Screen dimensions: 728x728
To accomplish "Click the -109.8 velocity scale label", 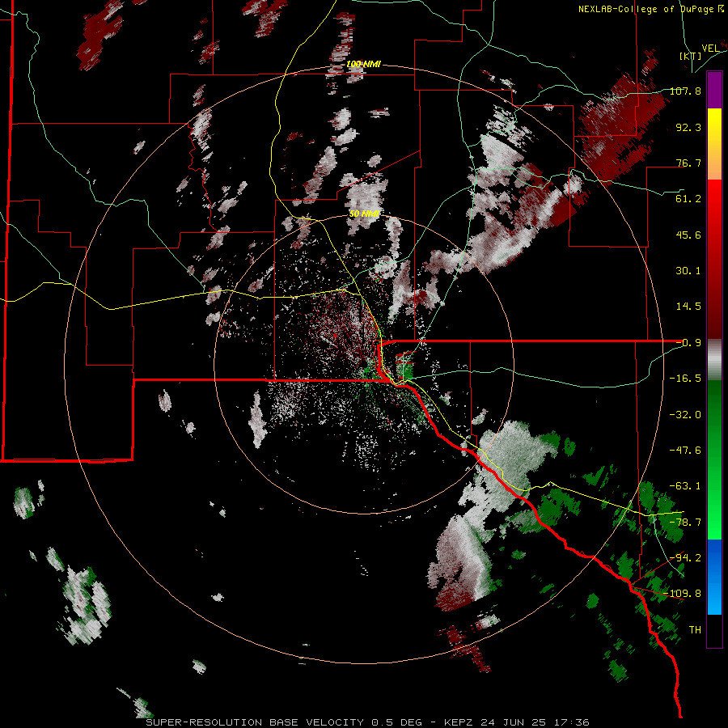I will point(683,594).
